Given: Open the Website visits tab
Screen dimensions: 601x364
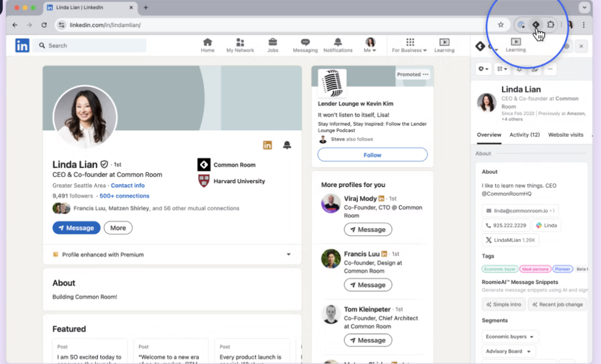Looking at the screenshot, I should 566,135.
